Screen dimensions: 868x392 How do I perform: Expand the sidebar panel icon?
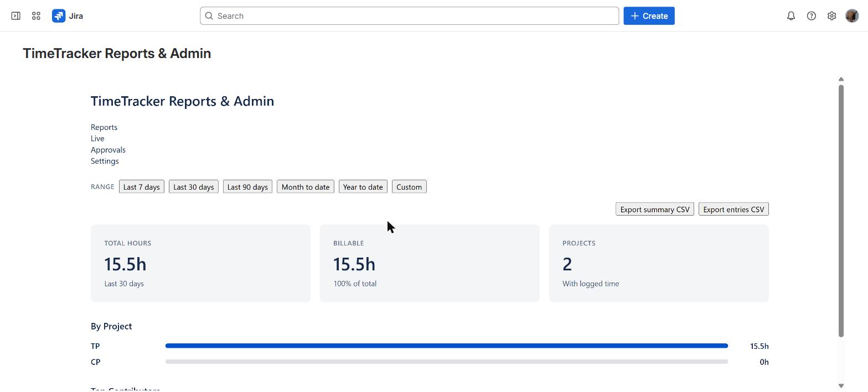[16, 16]
